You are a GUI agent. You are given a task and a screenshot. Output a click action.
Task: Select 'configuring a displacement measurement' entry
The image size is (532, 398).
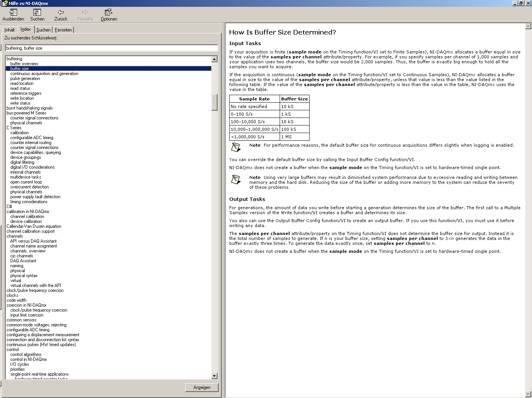click(x=43, y=335)
